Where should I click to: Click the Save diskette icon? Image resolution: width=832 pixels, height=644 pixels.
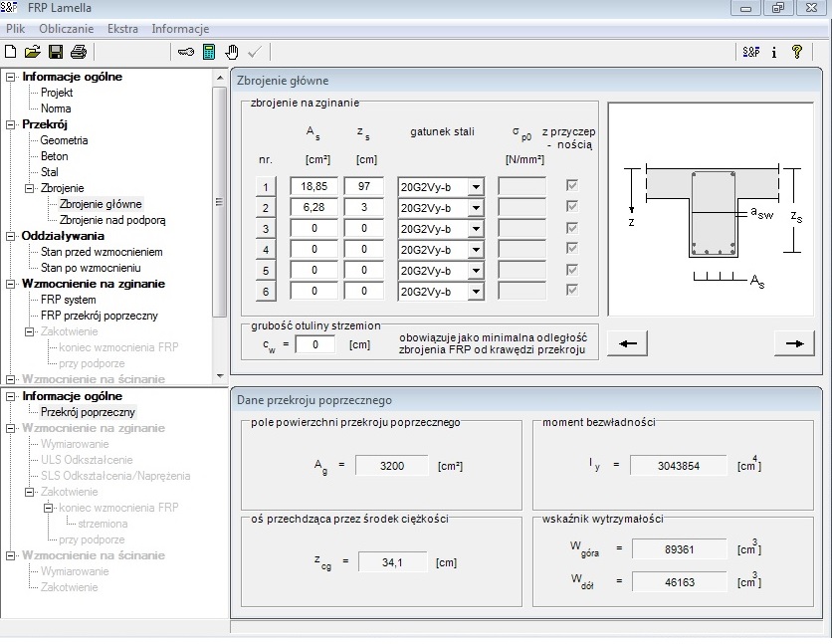[56, 52]
